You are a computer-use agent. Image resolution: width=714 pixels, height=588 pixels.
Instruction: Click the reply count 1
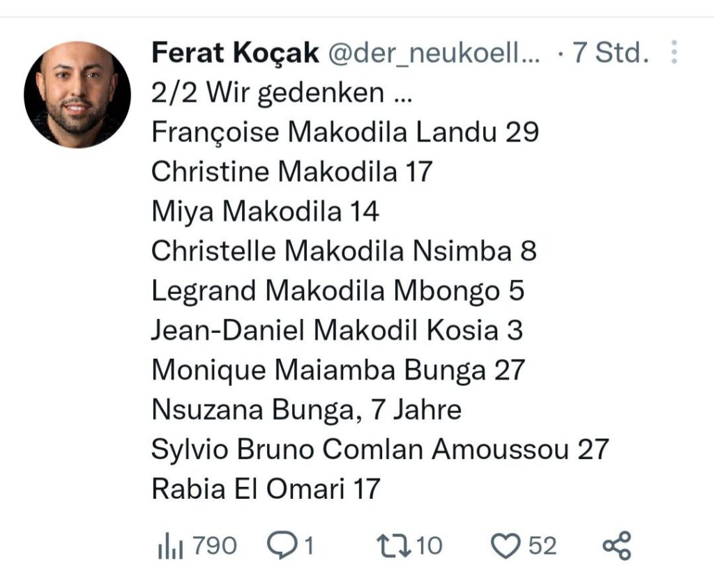pyautogui.click(x=307, y=546)
